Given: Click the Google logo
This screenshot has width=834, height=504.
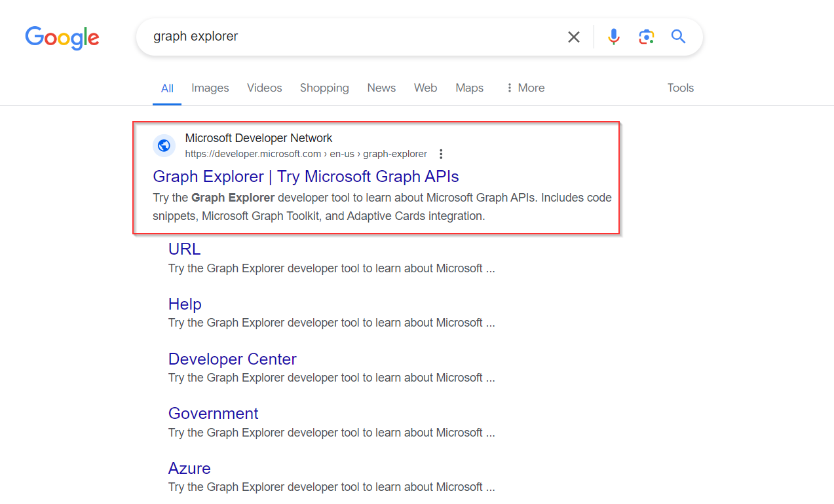Looking at the screenshot, I should pyautogui.click(x=62, y=37).
